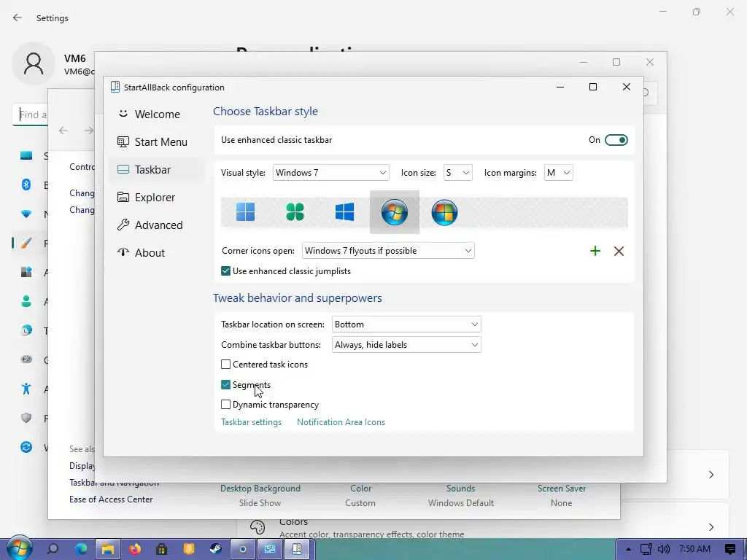Open the About page
Viewport: 747px width, 560px height.
156,252
